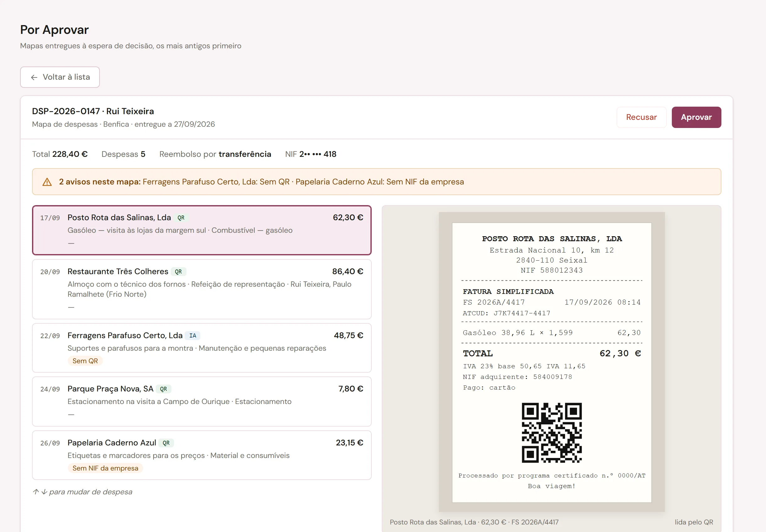766x532 pixels.
Task: Click the 17/09 date on first expense
Action: tap(50, 218)
